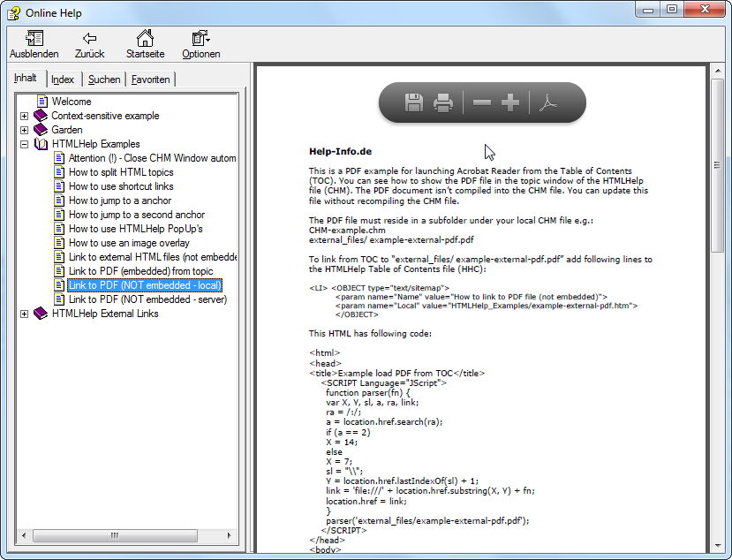Open How to use HTMLHelp PopUp's
Screen dimensions: 732x560
click(135, 229)
